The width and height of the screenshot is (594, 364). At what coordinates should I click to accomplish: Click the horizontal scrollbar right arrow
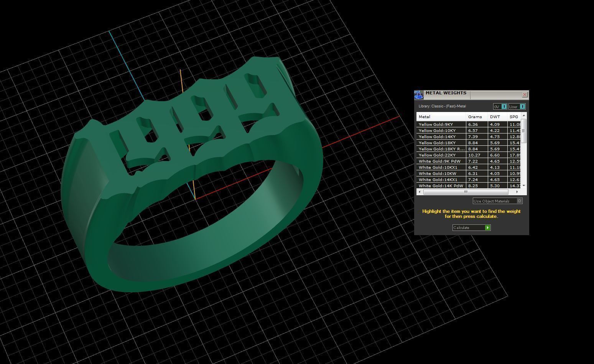[x=517, y=192]
